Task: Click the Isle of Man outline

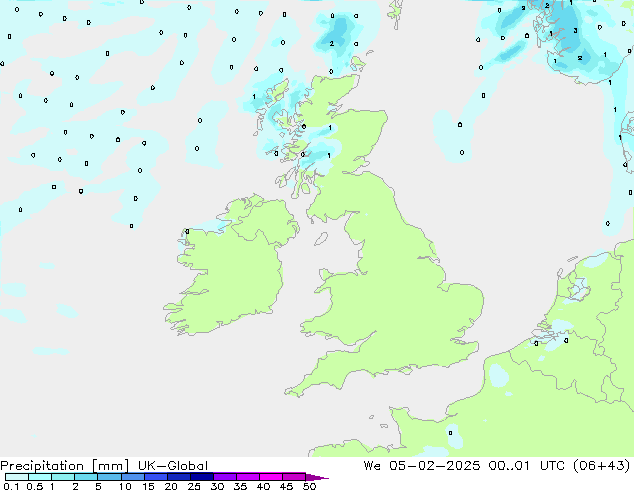Action: click(x=321, y=239)
